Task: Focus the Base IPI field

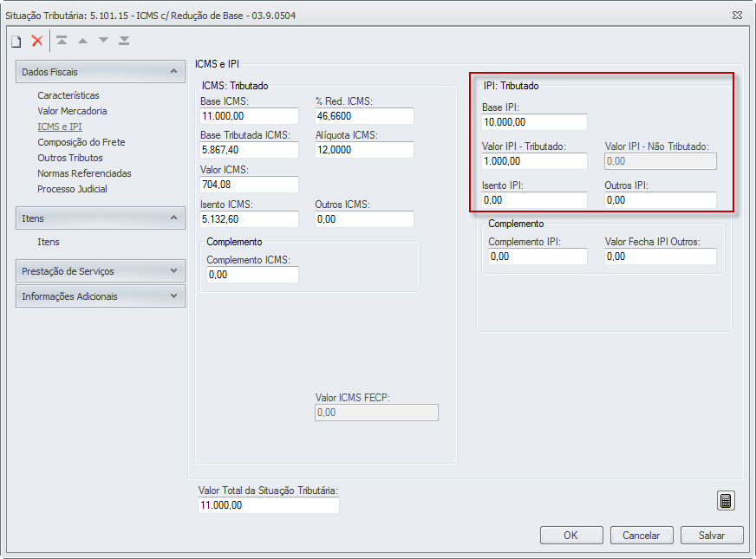Action: [534, 122]
